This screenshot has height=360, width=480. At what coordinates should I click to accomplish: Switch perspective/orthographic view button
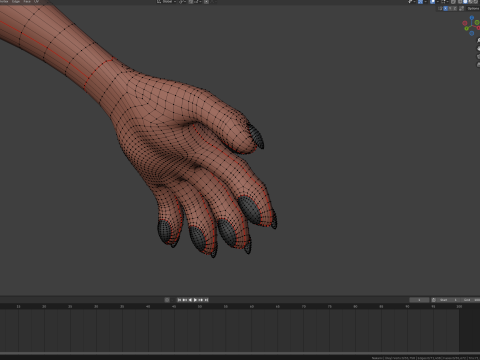[x=478, y=64]
